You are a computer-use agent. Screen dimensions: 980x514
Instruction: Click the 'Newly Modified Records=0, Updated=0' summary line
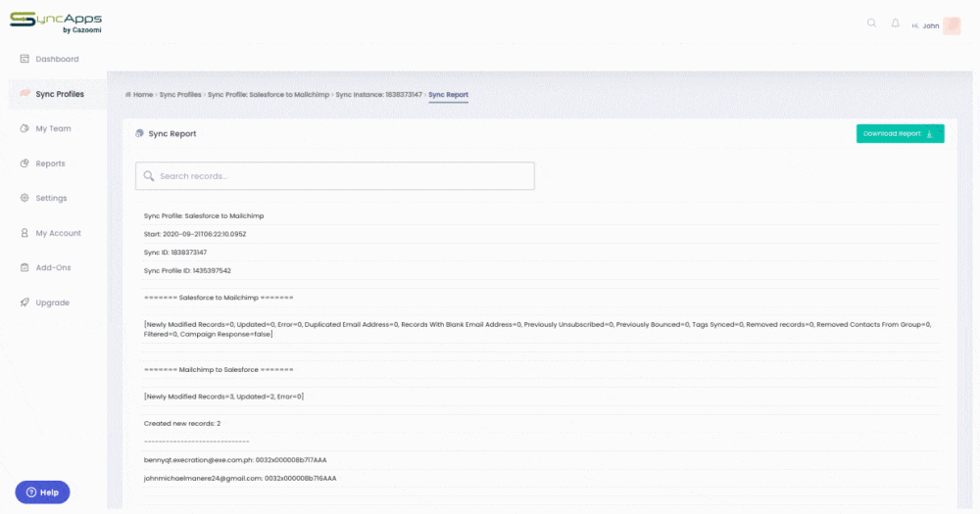click(x=537, y=329)
